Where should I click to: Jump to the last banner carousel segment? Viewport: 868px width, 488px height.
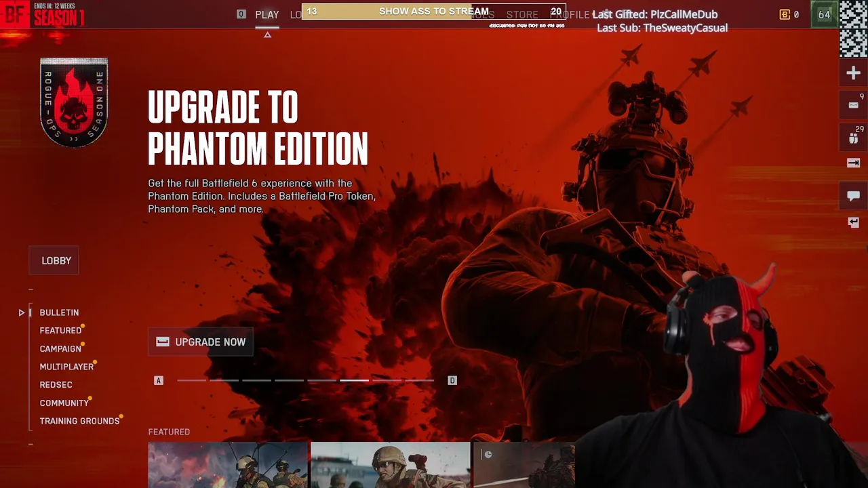click(x=420, y=380)
